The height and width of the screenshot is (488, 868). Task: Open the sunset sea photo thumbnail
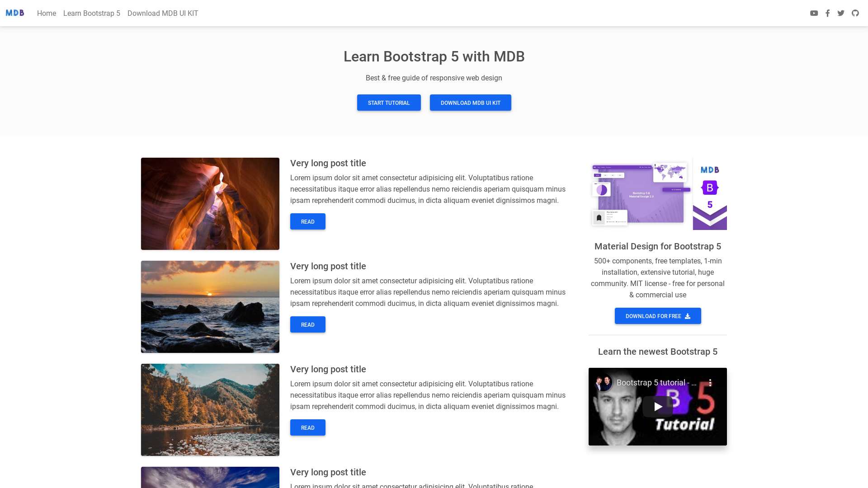(210, 307)
